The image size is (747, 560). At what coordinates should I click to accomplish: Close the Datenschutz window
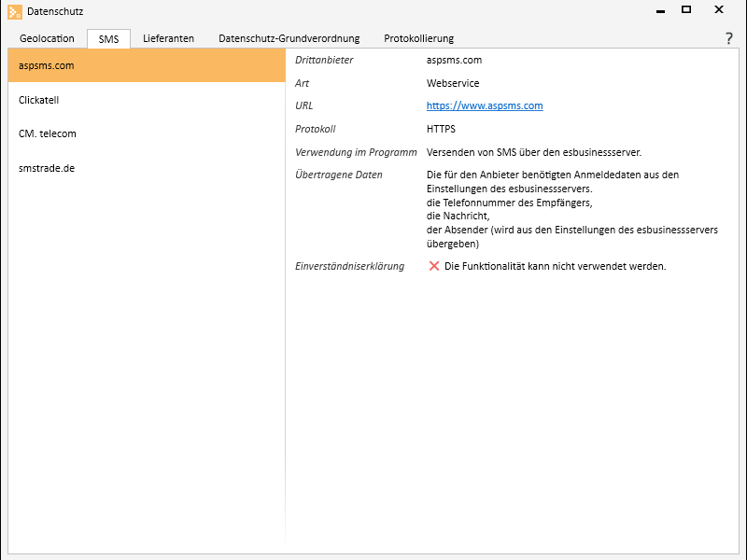pyautogui.click(x=719, y=9)
